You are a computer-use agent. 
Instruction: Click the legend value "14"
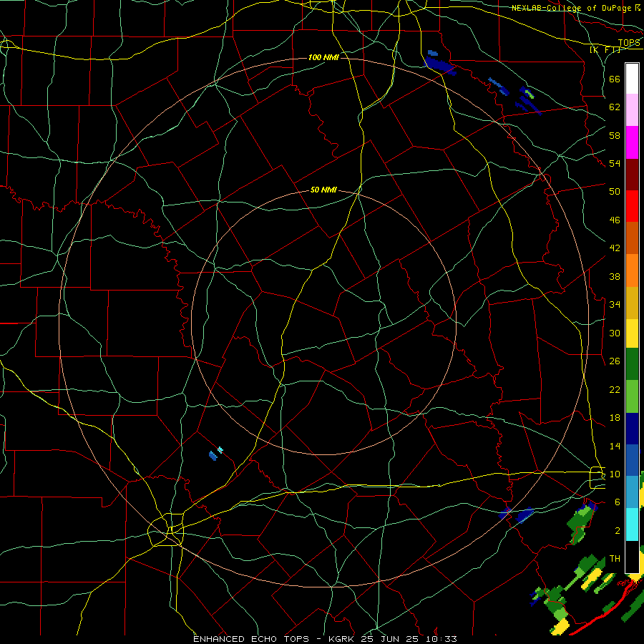[615, 446]
